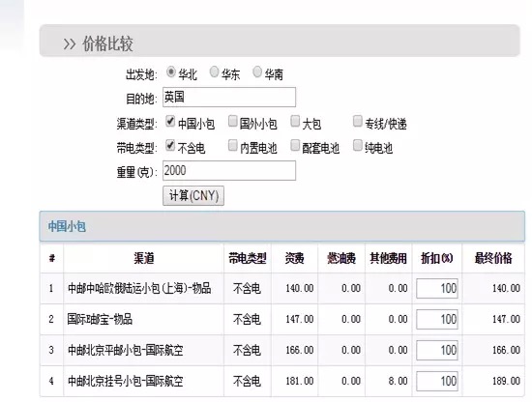Click discount field for 国际e邮宝 row
Image resolution: width=532 pixels, height=402 pixels.
(x=437, y=319)
